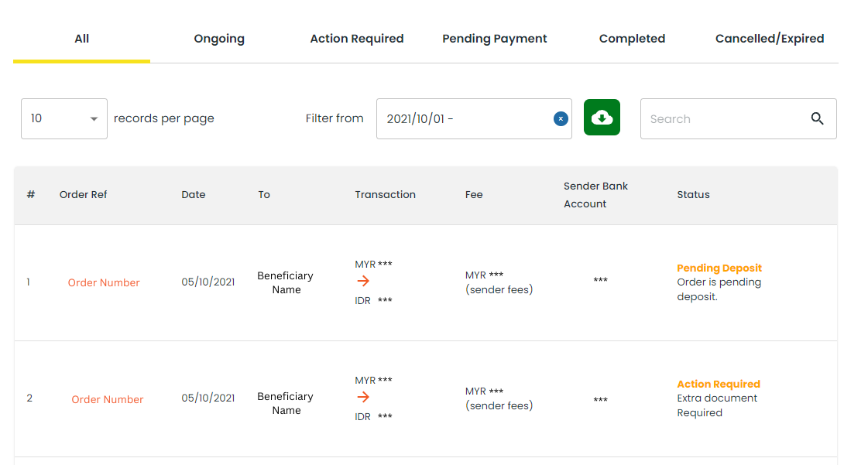The width and height of the screenshot is (868, 465).
Task: Click the Transaction column header
Action: (x=386, y=195)
